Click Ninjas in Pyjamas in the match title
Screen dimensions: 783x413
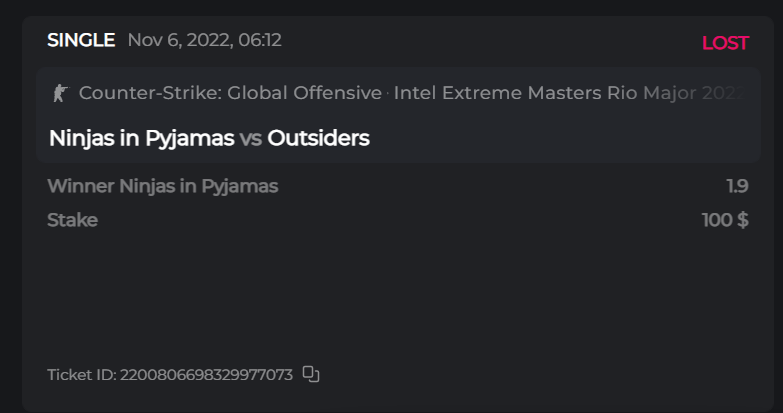point(141,138)
